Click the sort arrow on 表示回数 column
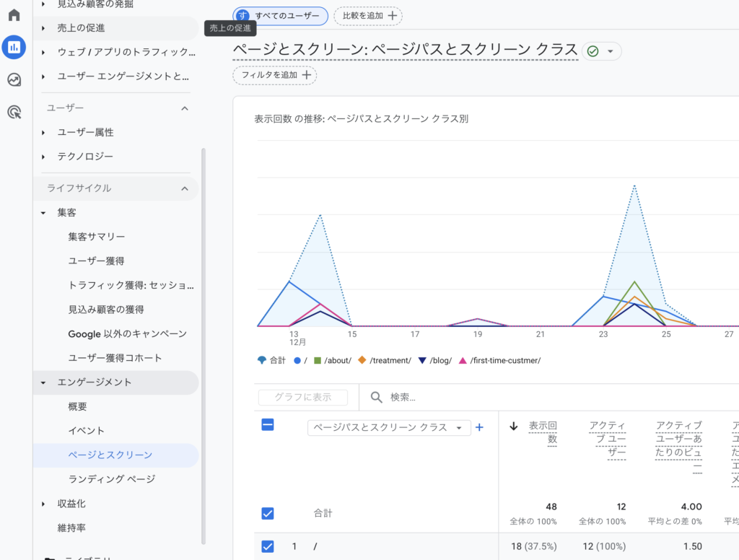739x560 pixels. (513, 426)
